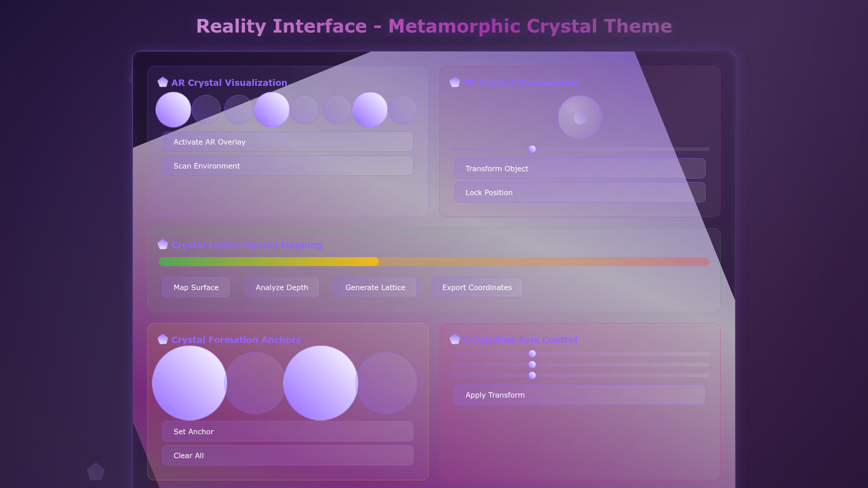868x488 pixels.
Task: Click crystal icon beside Crystalline Axis Control
Action: [x=455, y=339]
